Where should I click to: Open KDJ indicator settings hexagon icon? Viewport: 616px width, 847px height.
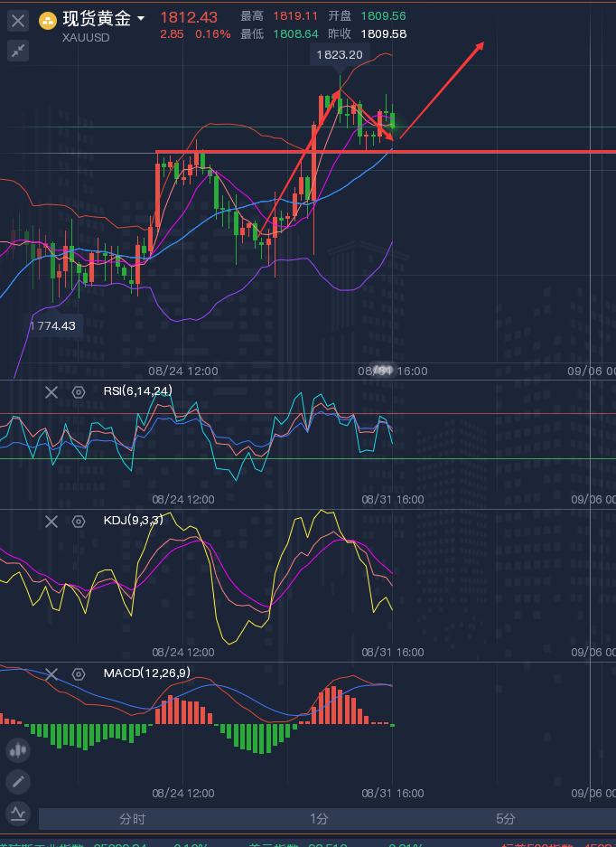pos(79,522)
